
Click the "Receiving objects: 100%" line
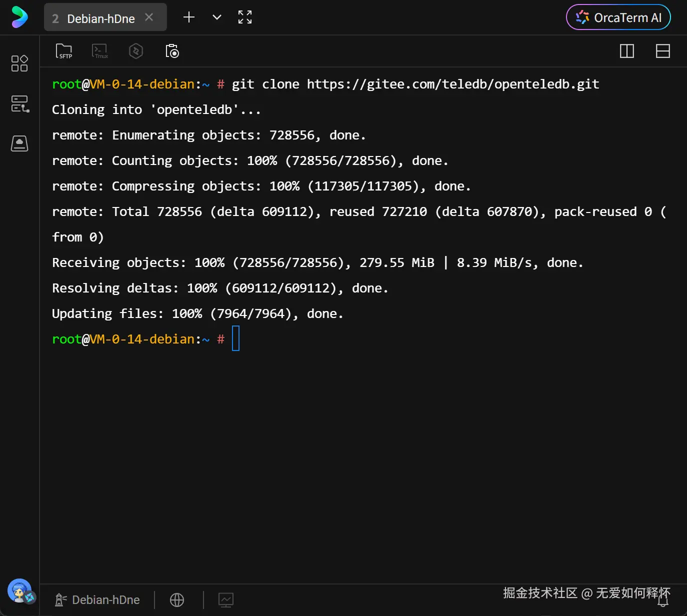[317, 262]
